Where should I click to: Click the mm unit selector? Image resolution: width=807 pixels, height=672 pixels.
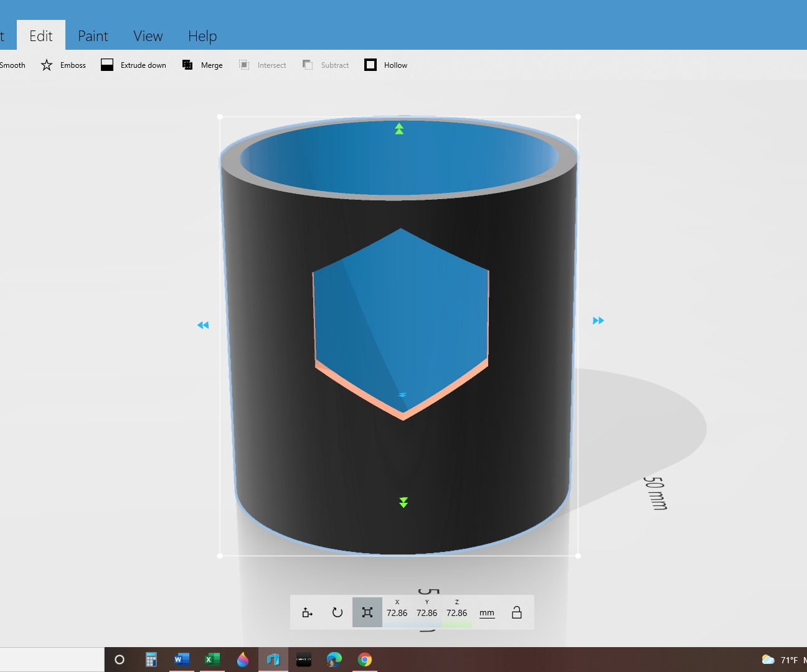pos(486,612)
